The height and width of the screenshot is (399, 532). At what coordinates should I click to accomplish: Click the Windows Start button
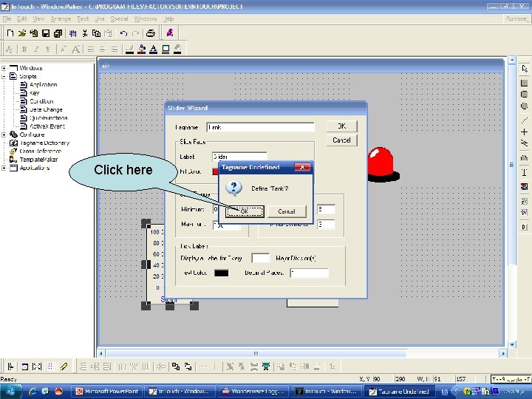pos(11,392)
